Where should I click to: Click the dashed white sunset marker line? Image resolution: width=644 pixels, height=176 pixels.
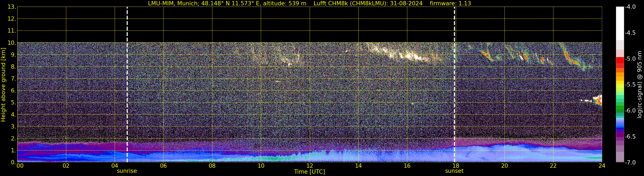(455, 85)
